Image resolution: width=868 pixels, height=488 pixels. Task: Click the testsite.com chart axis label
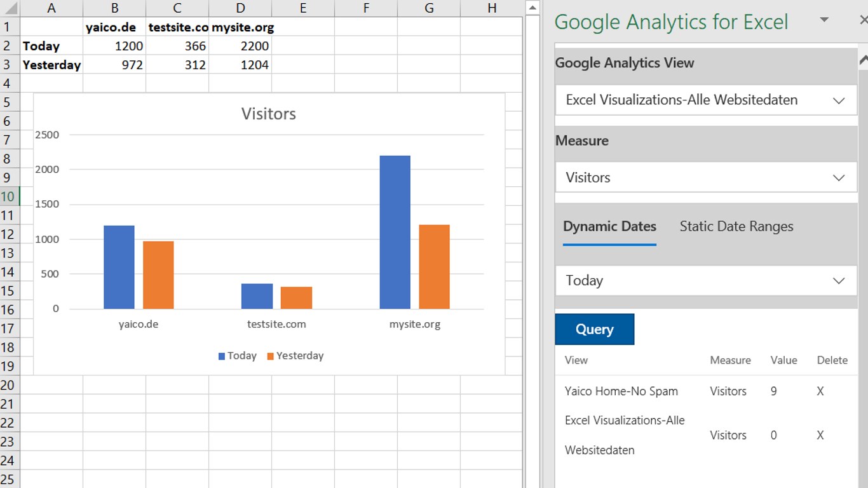[276, 324]
